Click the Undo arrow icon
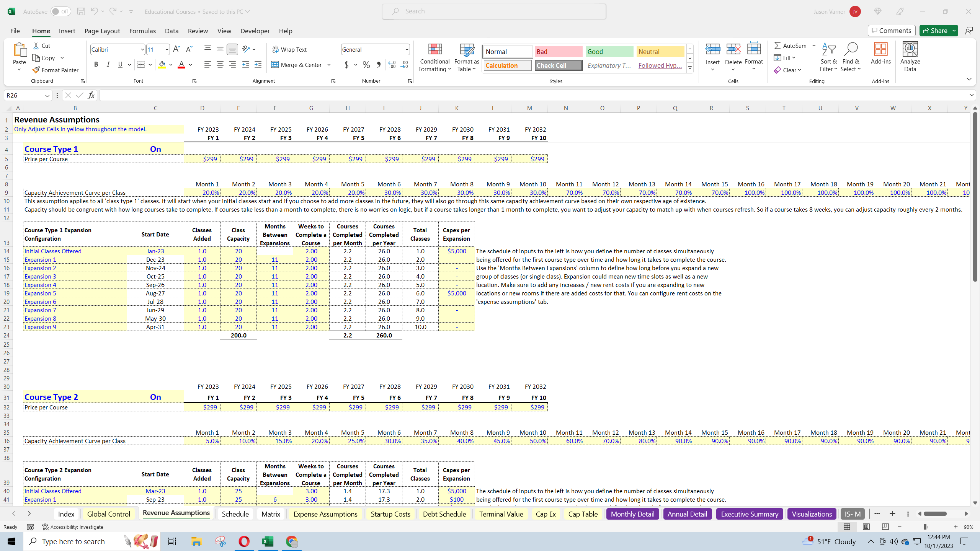The image size is (980, 551). 94,11
